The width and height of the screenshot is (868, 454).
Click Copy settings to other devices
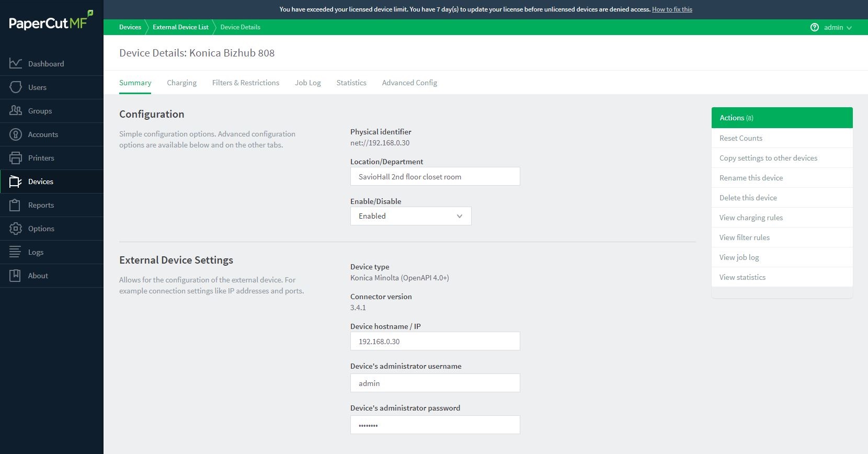tap(782, 158)
